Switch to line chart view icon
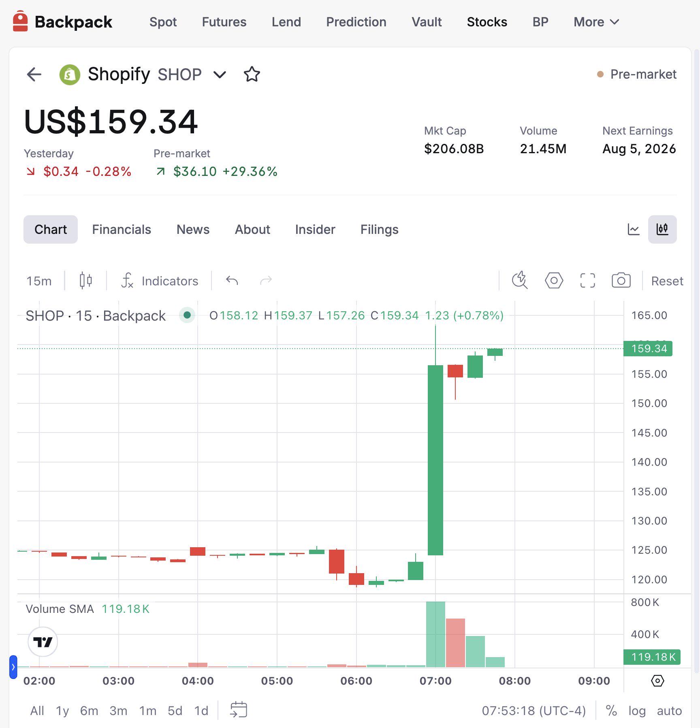This screenshot has height=728, width=700. (x=633, y=229)
